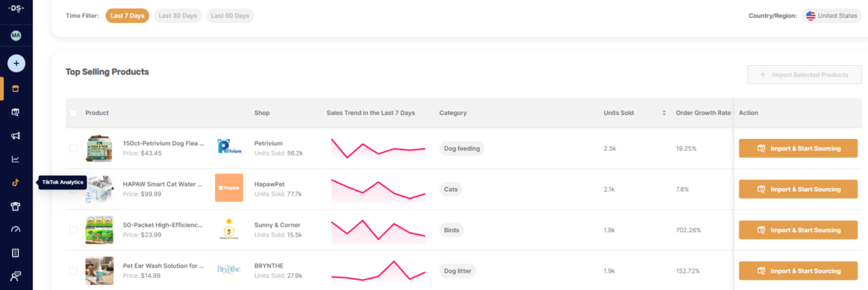
Task: Select the Last 60 Days time filter
Action: click(x=230, y=16)
